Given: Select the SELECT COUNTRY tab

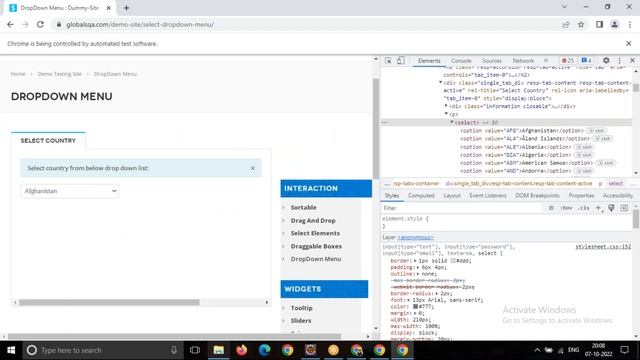Looking at the screenshot, I should [x=48, y=140].
